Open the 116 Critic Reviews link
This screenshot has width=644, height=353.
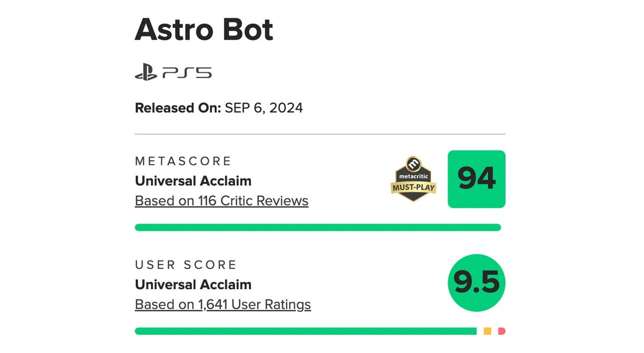222,201
